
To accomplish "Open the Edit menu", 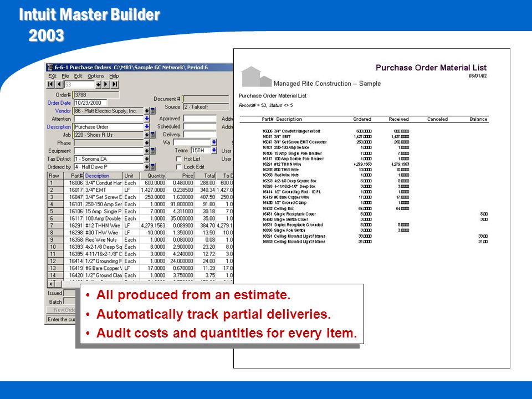I will tap(78, 76).
